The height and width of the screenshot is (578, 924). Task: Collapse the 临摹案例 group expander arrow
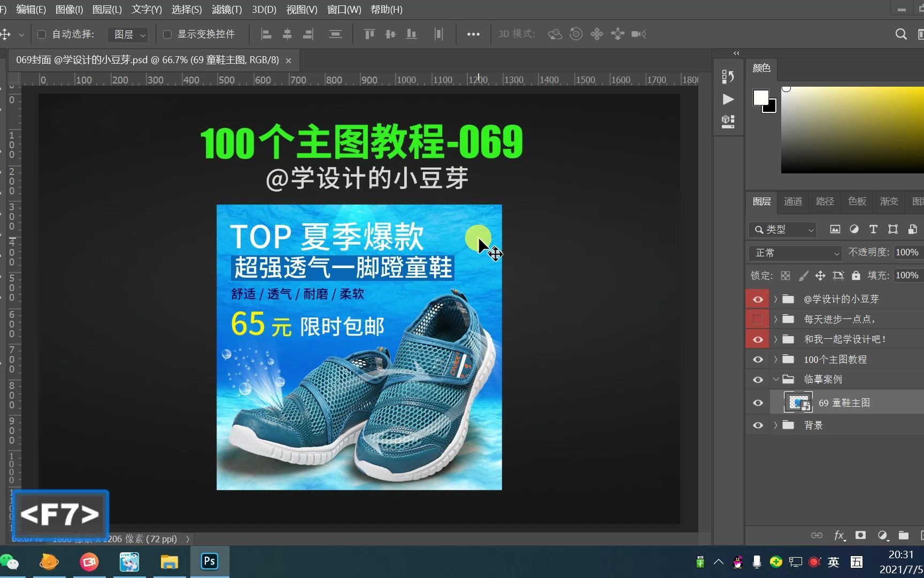tap(775, 379)
